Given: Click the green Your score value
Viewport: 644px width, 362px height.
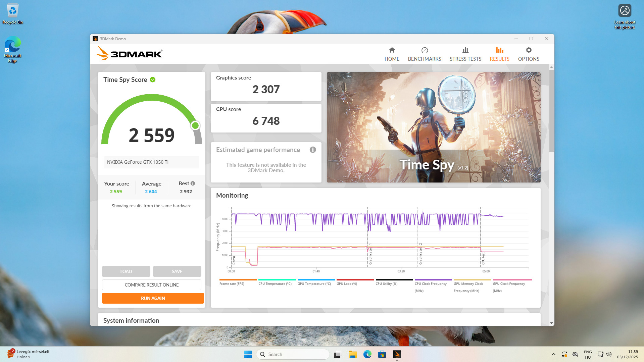Looking at the screenshot, I should (116, 192).
